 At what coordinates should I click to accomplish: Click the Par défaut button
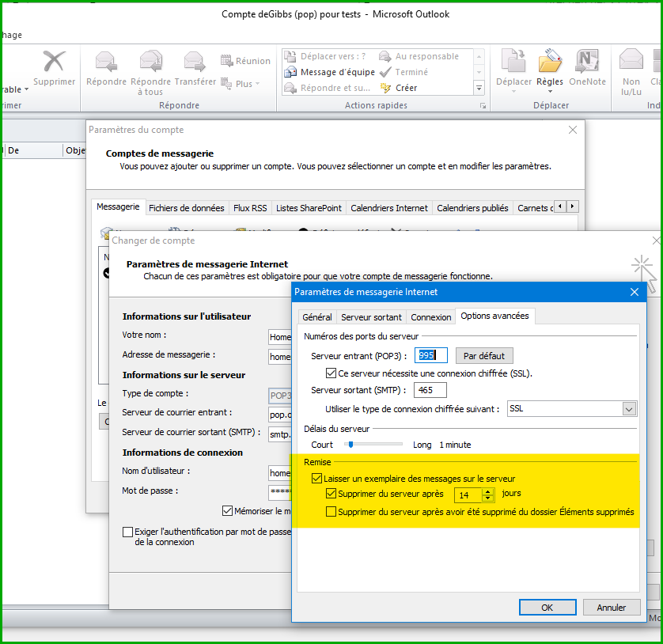(484, 356)
